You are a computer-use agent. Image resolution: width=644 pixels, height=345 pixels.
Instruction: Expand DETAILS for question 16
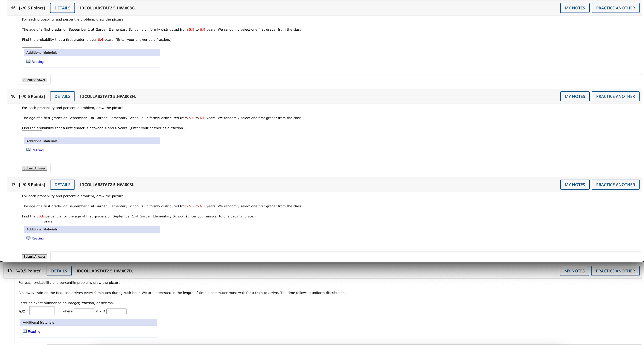point(62,96)
